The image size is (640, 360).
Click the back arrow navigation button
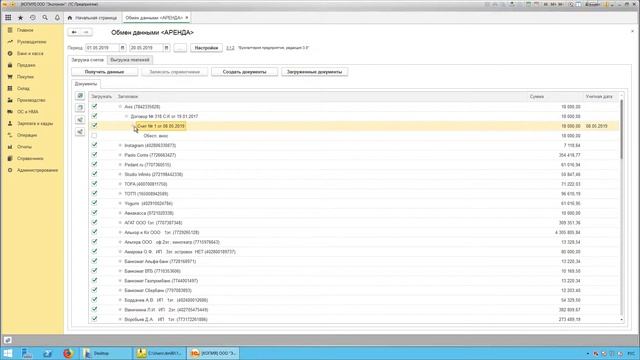click(74, 32)
